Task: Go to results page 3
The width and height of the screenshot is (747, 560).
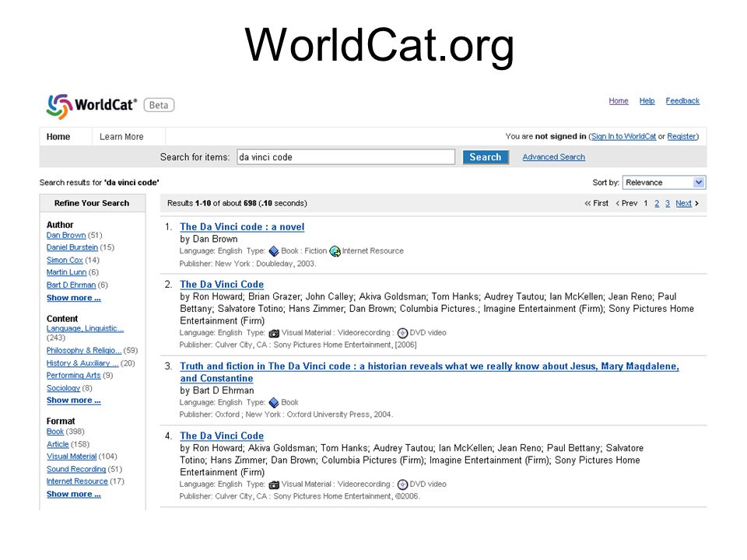Action: 668,203
